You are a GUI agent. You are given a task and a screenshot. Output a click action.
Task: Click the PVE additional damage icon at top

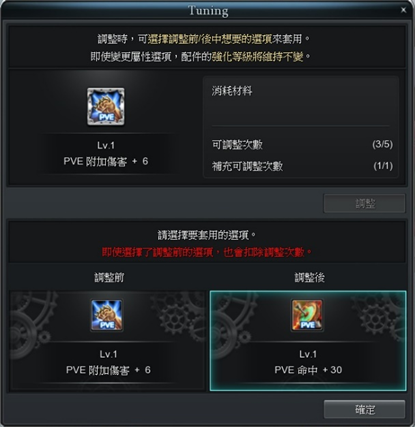coord(106,107)
